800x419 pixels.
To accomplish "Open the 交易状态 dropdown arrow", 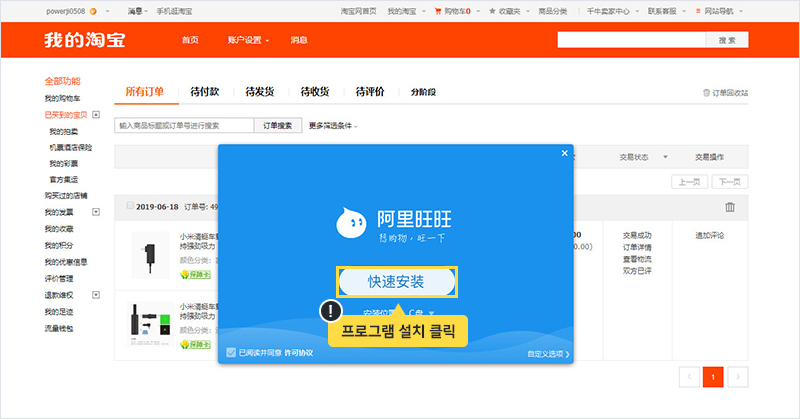I will pos(665,157).
